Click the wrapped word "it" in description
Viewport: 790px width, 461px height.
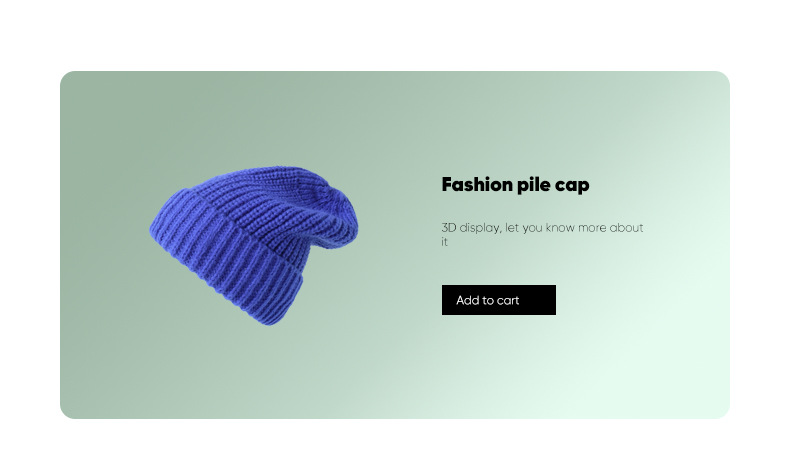[444, 242]
